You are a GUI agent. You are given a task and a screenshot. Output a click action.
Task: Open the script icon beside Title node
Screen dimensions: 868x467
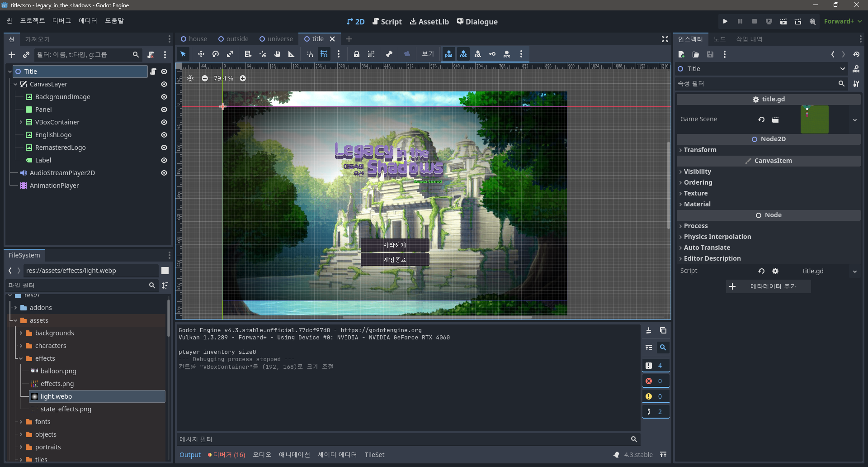coord(153,71)
